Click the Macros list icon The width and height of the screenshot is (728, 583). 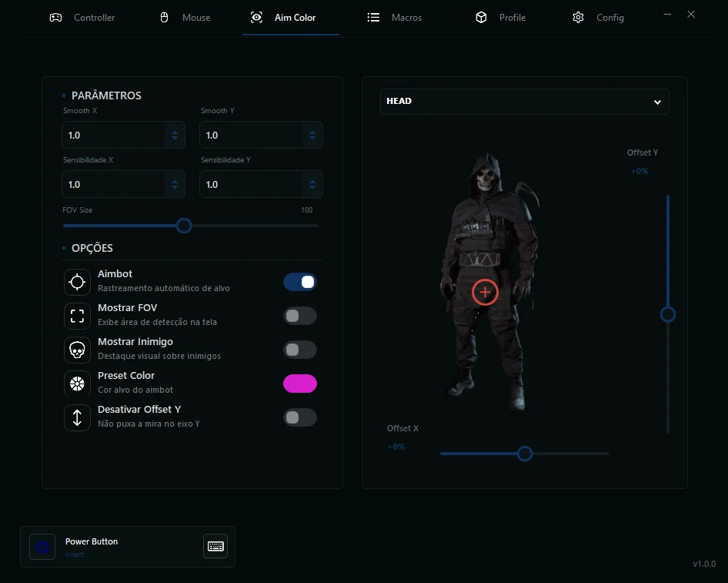(373, 18)
